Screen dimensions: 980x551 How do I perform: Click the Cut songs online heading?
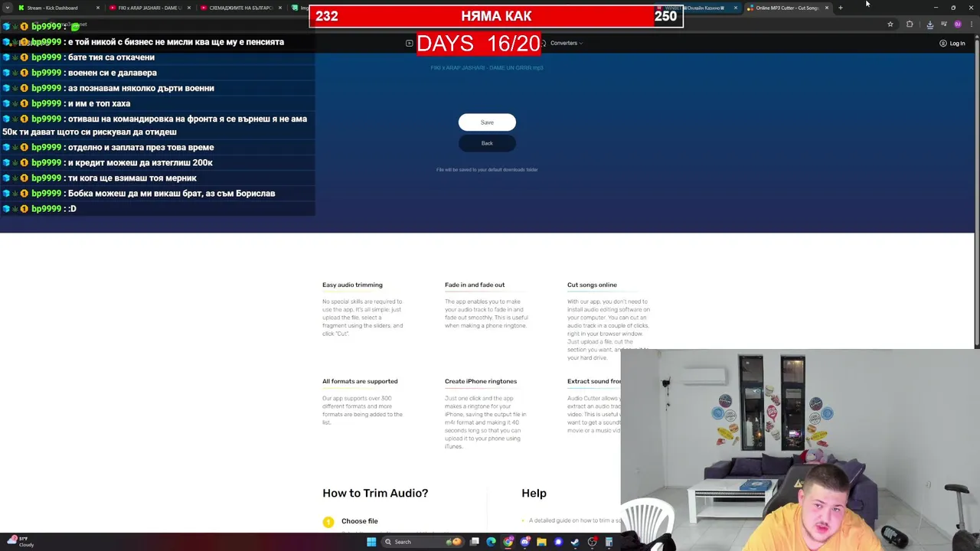pos(592,285)
